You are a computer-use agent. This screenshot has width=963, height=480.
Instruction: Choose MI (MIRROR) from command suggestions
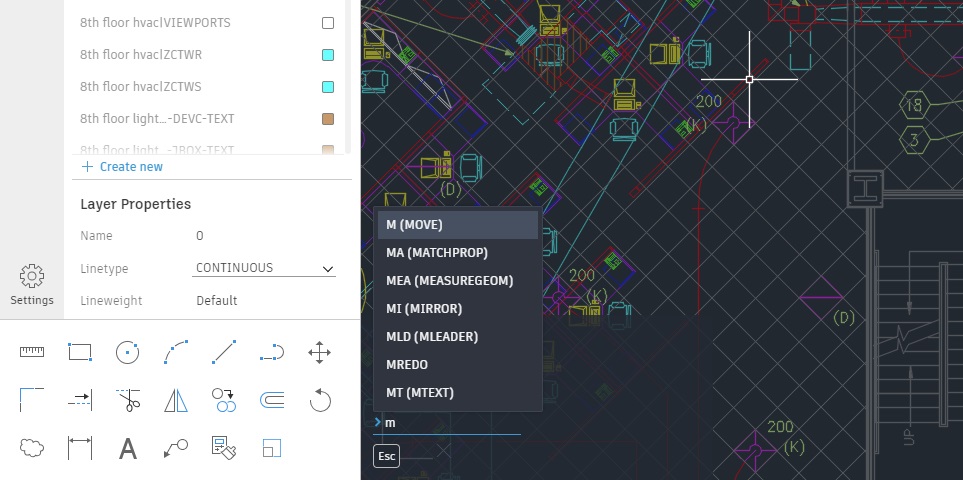[x=458, y=309]
